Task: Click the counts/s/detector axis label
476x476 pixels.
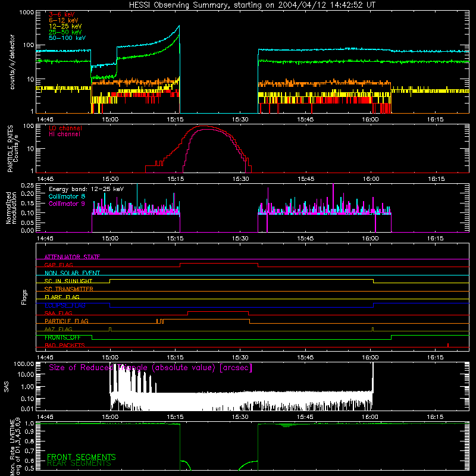Action: 12,62
